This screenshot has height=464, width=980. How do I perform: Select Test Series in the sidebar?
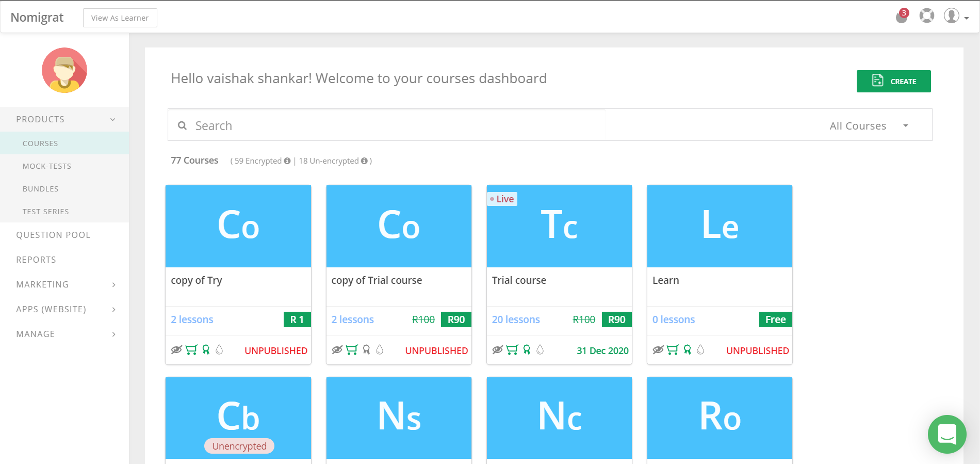64,212
